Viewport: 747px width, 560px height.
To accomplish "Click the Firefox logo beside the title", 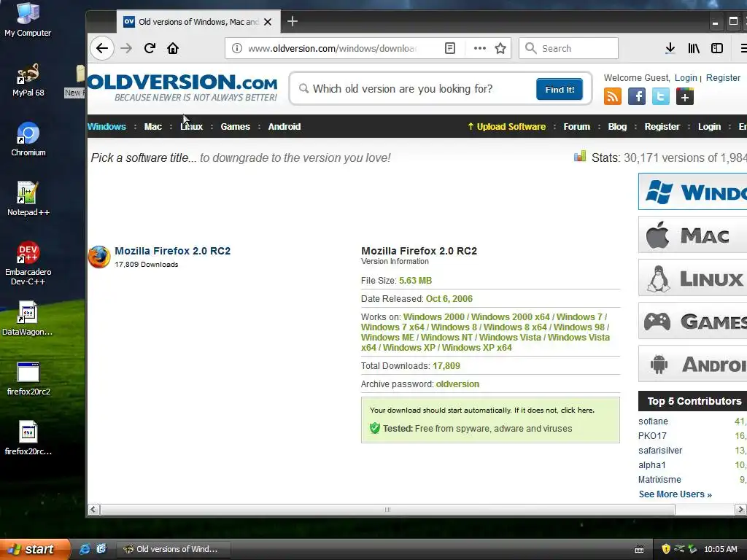I will pos(99,257).
